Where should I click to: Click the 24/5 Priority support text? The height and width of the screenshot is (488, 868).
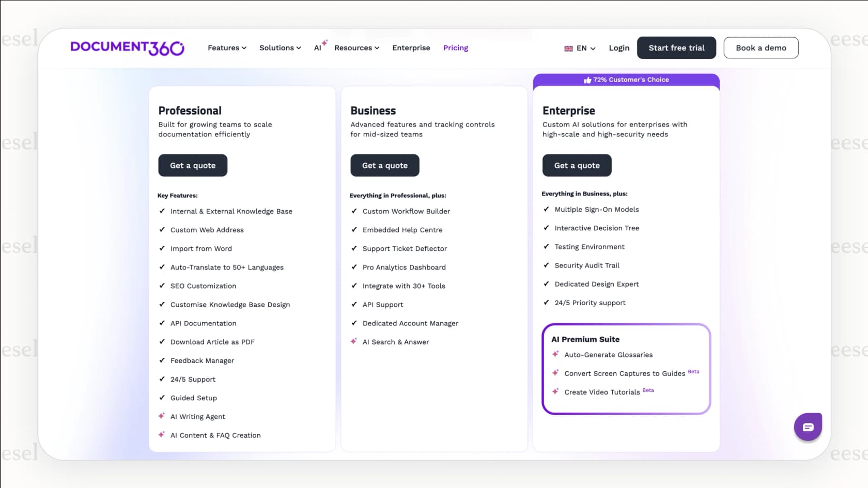click(590, 303)
